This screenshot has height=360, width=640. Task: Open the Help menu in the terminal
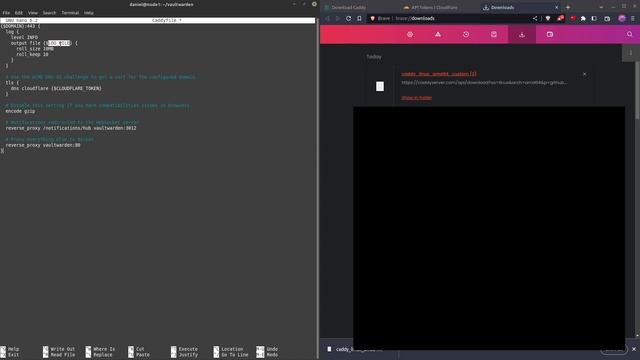pos(89,13)
